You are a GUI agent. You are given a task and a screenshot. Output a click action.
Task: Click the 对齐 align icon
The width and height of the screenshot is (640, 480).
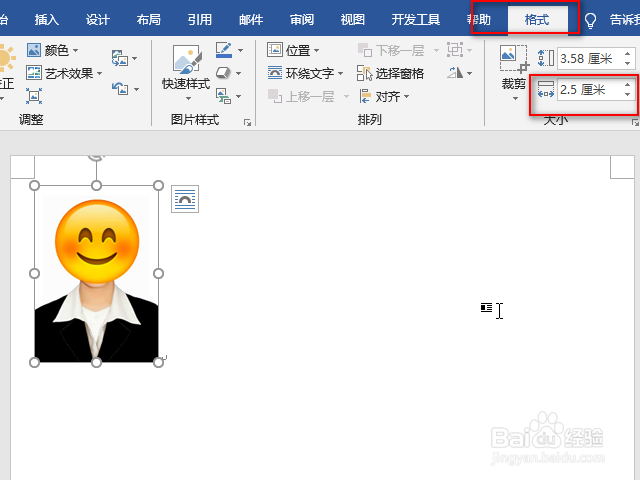point(365,96)
